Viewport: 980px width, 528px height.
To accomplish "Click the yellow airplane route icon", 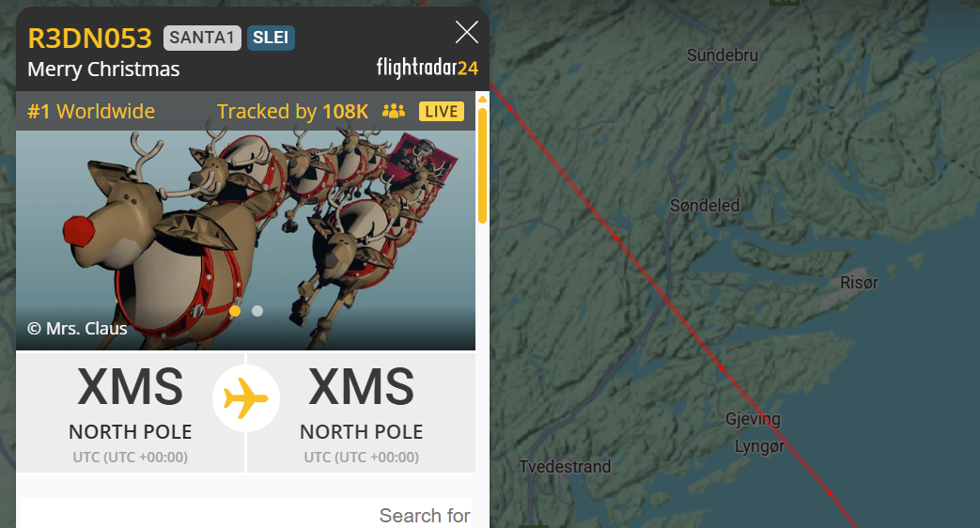I will tap(245, 398).
